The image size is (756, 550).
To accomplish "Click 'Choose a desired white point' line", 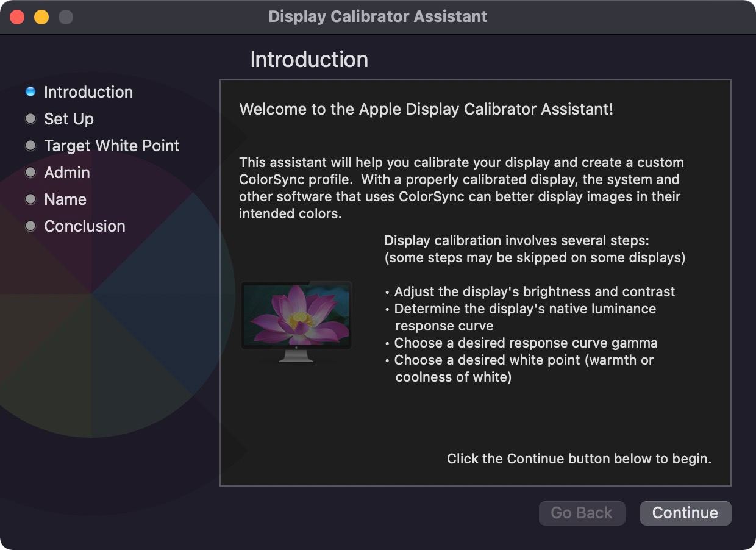I will (x=519, y=360).
